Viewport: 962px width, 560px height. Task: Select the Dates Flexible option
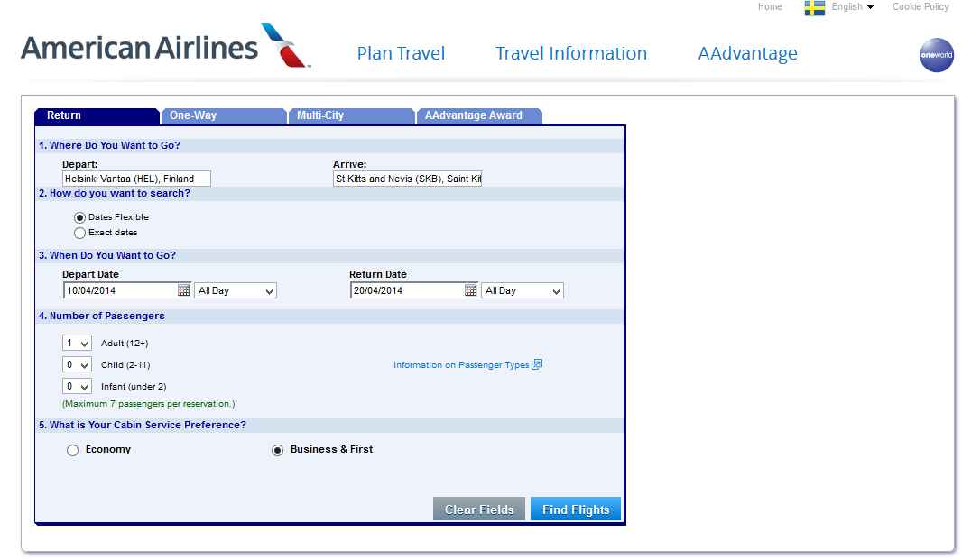click(80, 217)
